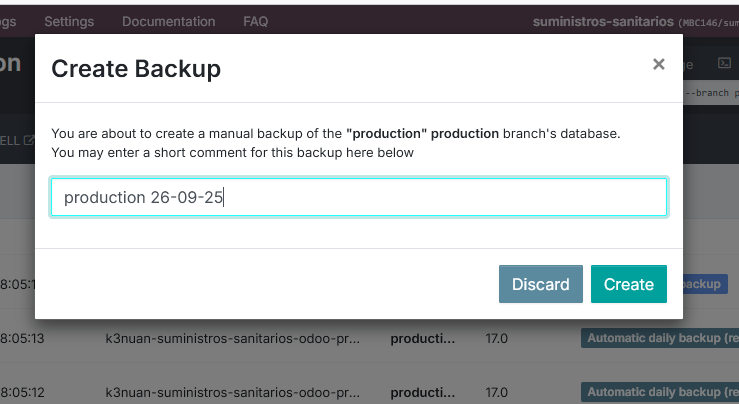Image resolution: width=739 pixels, height=404 pixels.
Task: Click version 17.0 in the 8:05:12 row
Action: coord(497,392)
